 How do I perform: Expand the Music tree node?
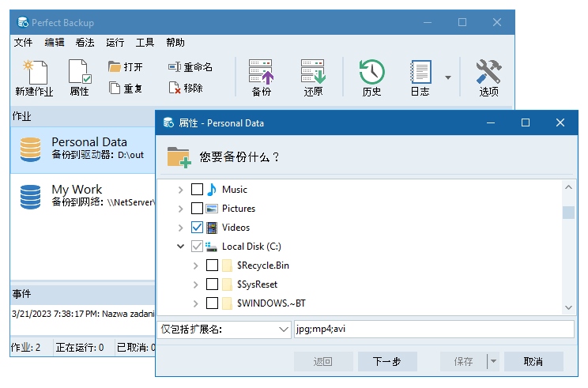[x=181, y=190]
